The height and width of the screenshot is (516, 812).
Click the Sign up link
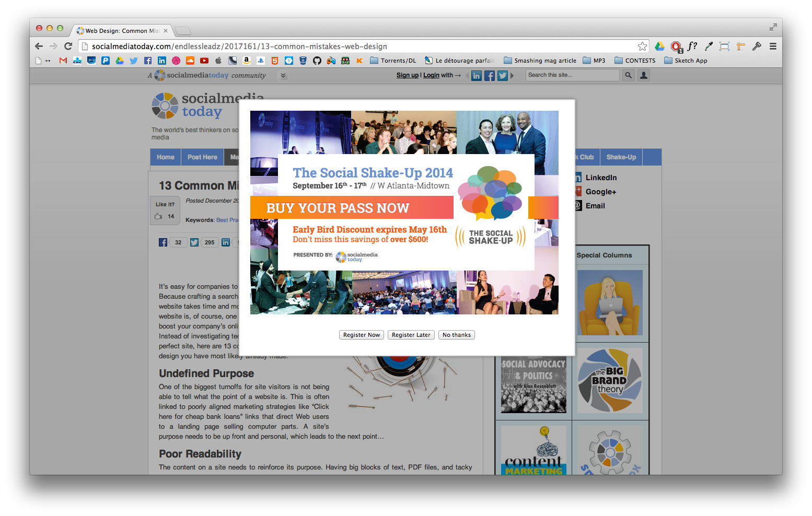tap(408, 75)
